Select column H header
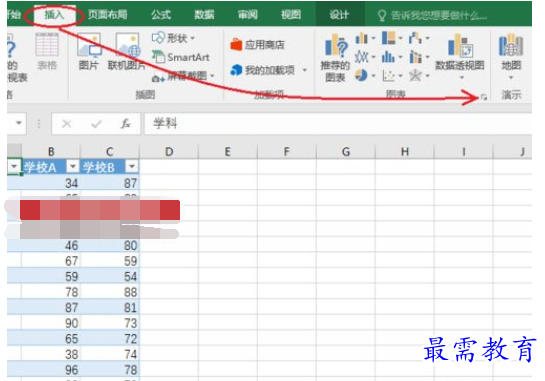Screen dimensions: 545x381 pyautogui.click(x=405, y=152)
